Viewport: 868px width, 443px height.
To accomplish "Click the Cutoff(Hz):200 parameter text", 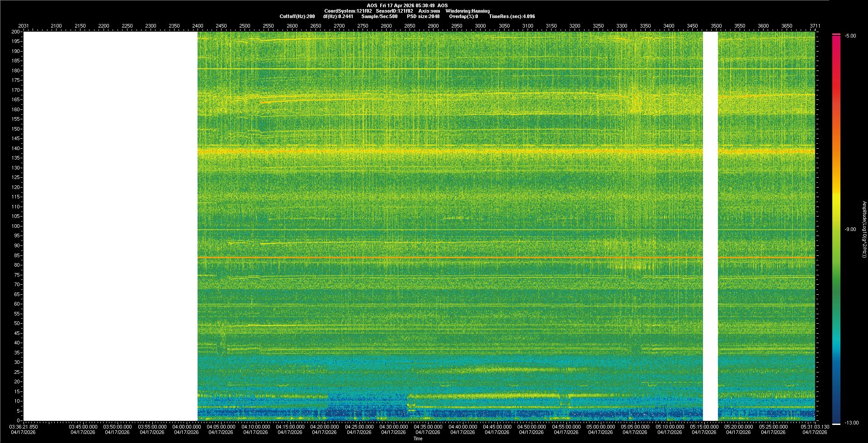I will pos(297,16).
